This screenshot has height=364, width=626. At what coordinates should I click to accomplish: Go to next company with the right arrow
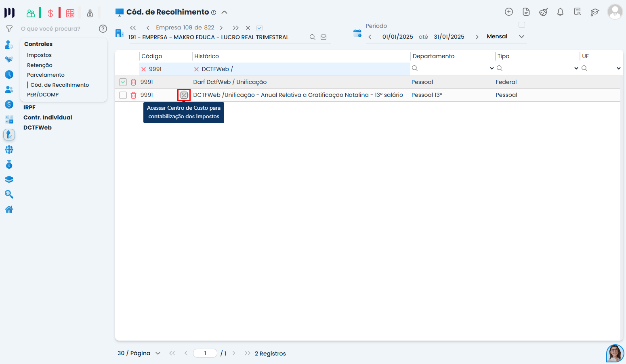[x=221, y=28]
